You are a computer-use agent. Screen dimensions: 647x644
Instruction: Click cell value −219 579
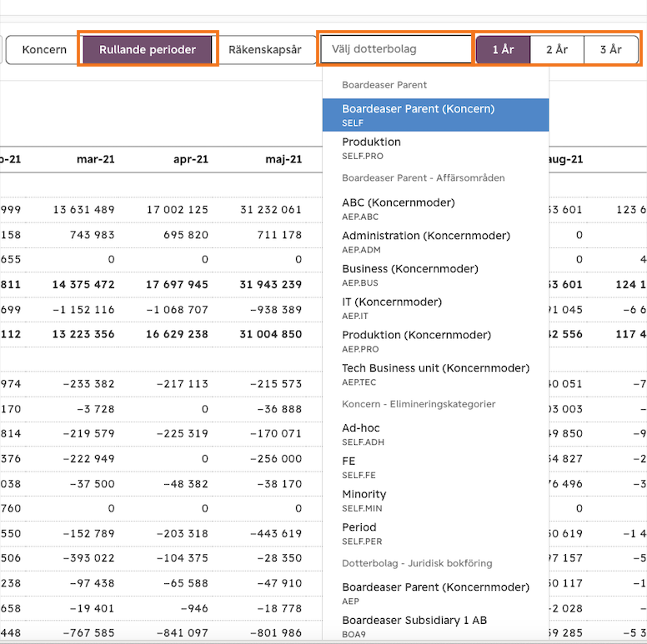point(88,434)
